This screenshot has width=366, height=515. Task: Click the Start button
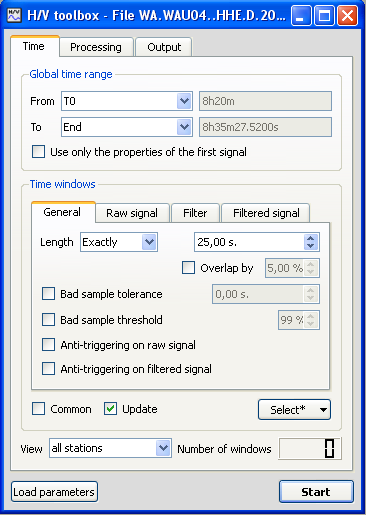[x=316, y=492]
